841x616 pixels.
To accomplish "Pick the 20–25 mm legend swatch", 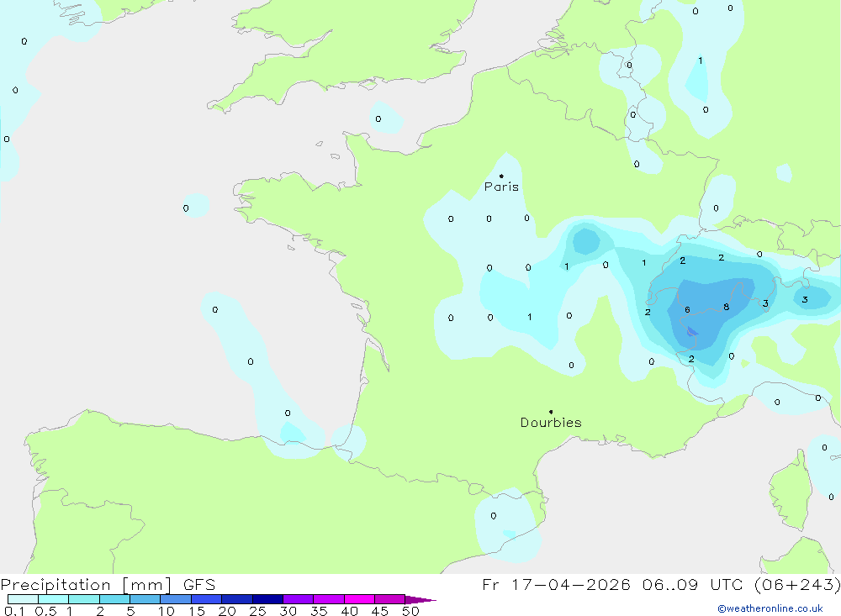I will (x=236, y=599).
